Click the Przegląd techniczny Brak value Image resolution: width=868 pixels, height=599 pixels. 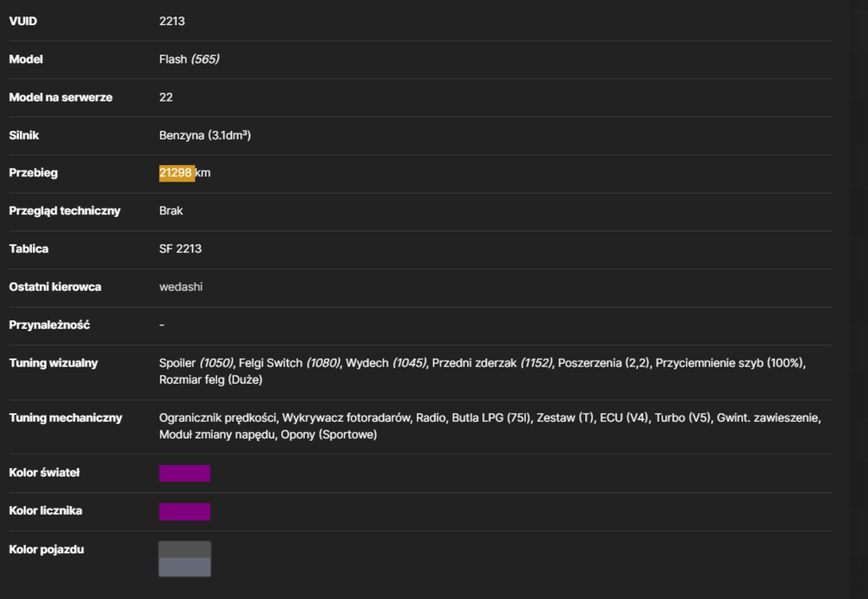pyautogui.click(x=170, y=211)
